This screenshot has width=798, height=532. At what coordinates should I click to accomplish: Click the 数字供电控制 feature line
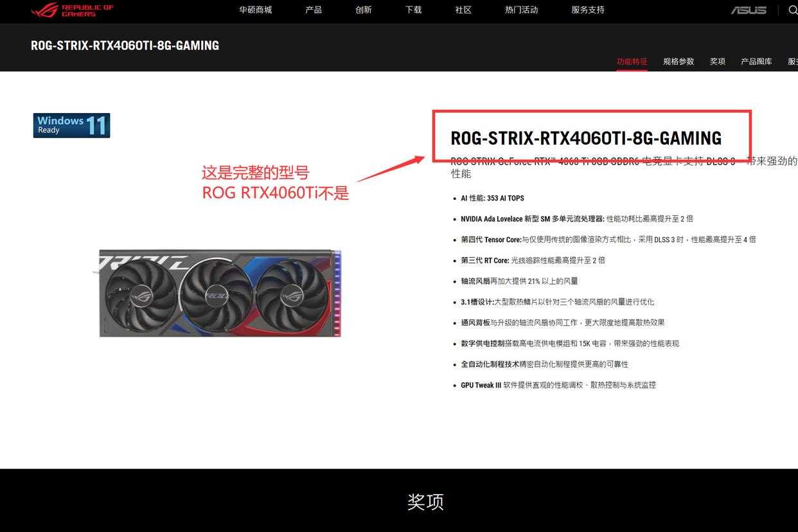point(570,343)
